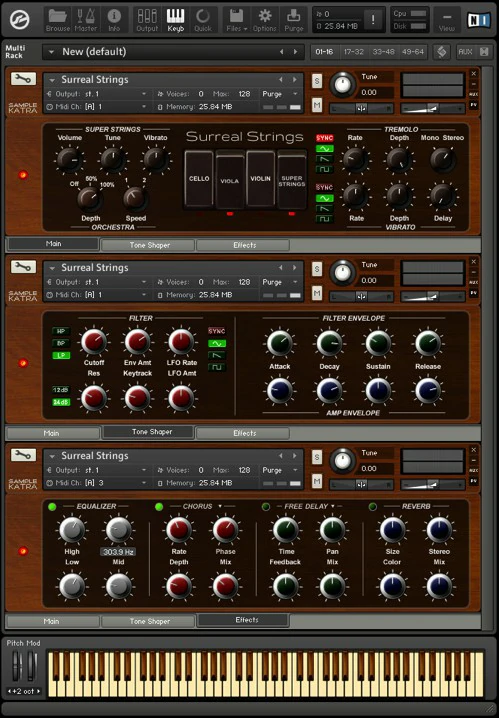Screen dimensions: 499x718
Task: Activate the SUPER STRINGS button
Action: [x=292, y=180]
